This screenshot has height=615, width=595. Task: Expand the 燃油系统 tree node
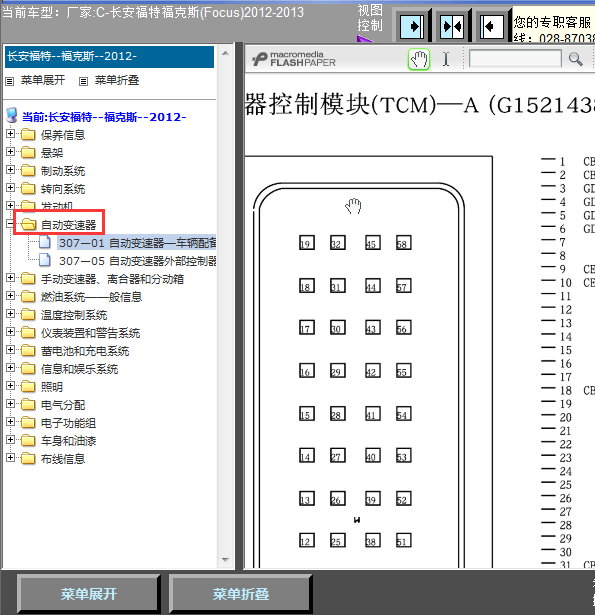(x=10, y=296)
